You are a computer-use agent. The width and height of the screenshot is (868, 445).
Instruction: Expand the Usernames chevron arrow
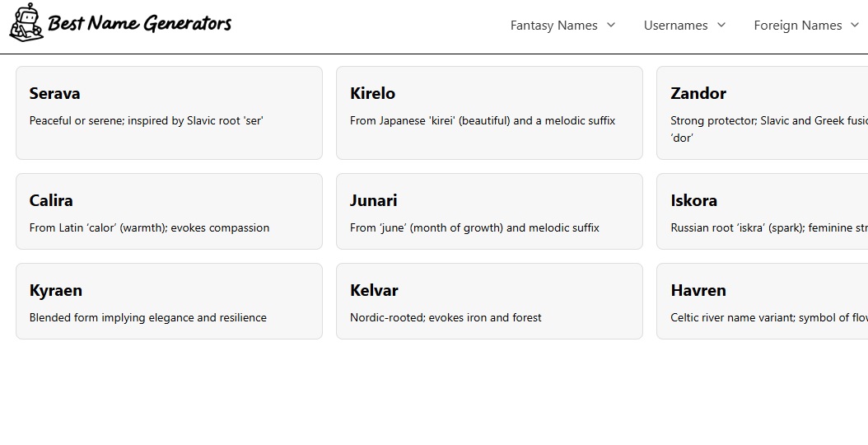coord(721,25)
